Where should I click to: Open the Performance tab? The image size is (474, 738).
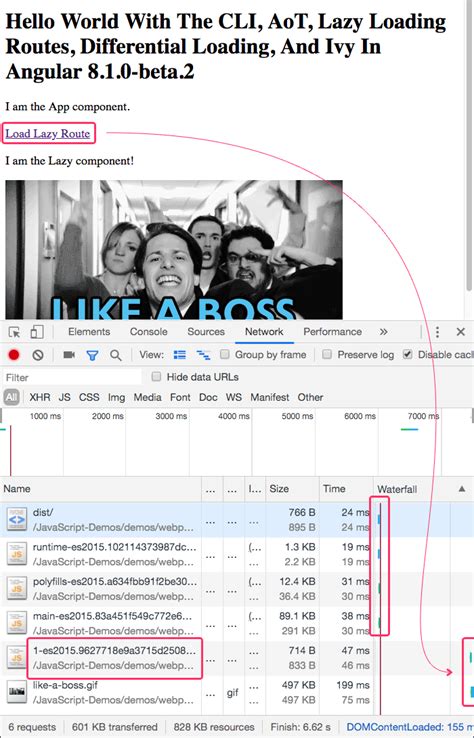click(332, 332)
